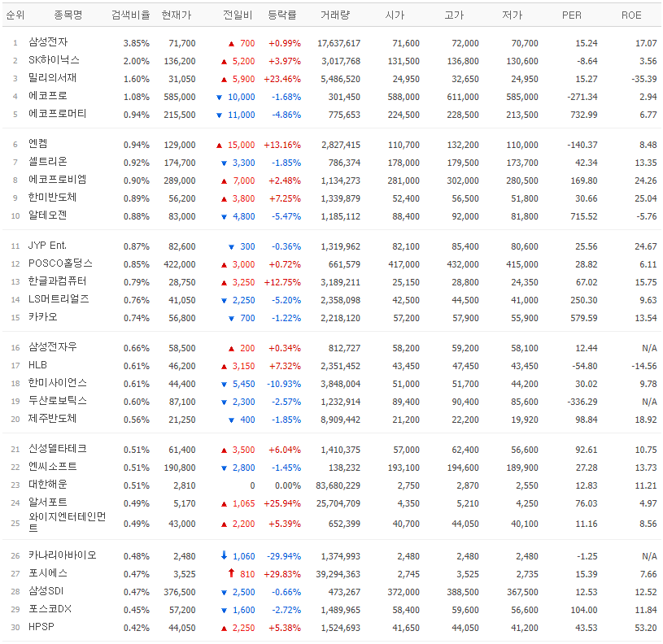Click the PER column header

tap(572, 15)
